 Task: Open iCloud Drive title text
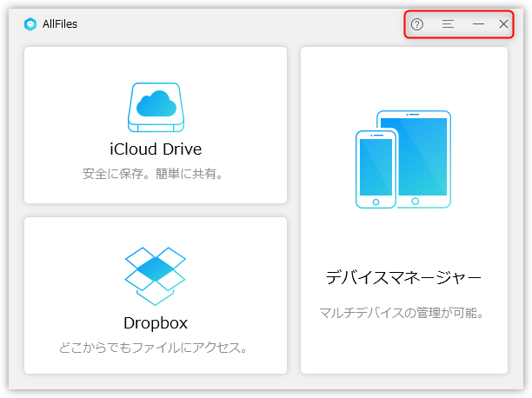pyautogui.click(x=156, y=149)
